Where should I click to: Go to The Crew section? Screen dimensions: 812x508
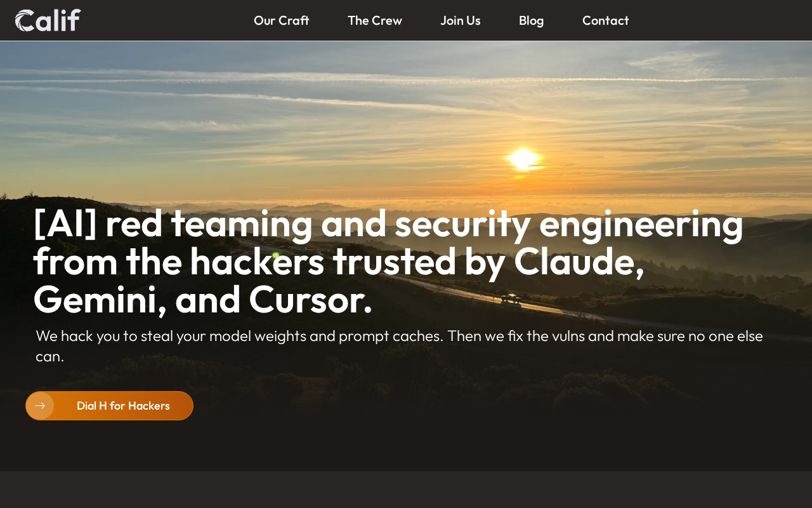click(375, 20)
